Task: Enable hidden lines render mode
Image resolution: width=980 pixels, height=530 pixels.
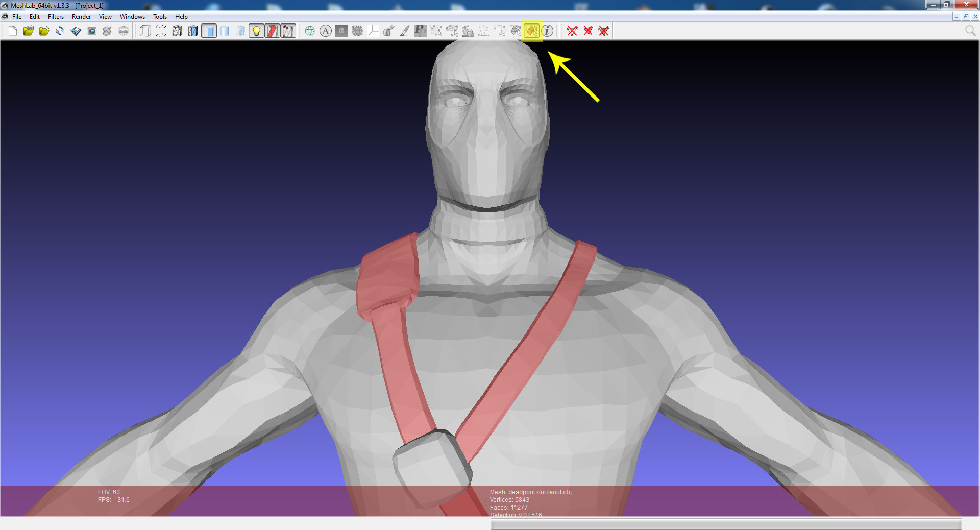Action: click(193, 31)
